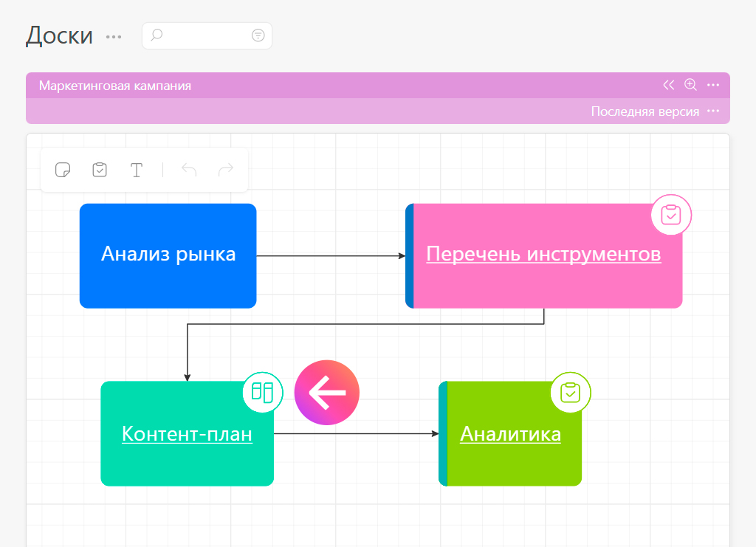Open filter options in search field
The image size is (756, 547).
point(258,35)
